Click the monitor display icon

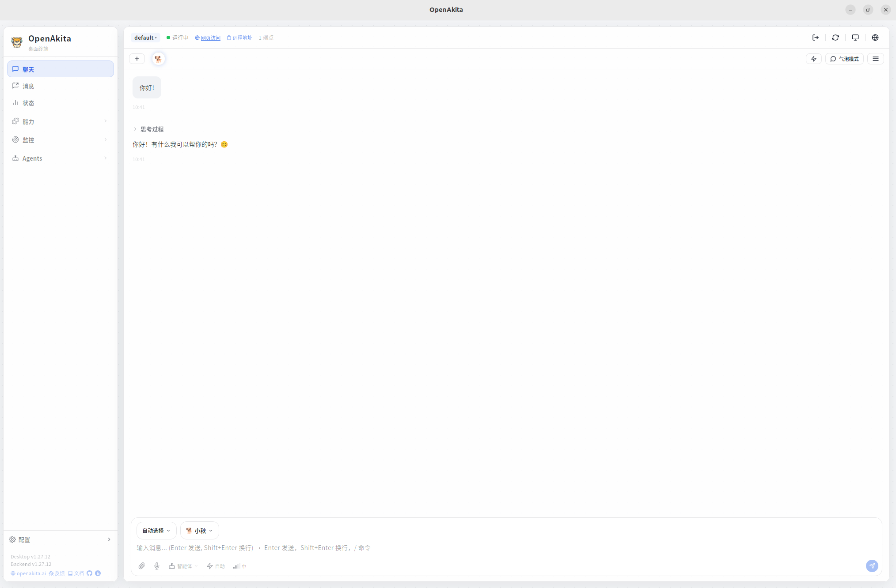[x=855, y=38]
